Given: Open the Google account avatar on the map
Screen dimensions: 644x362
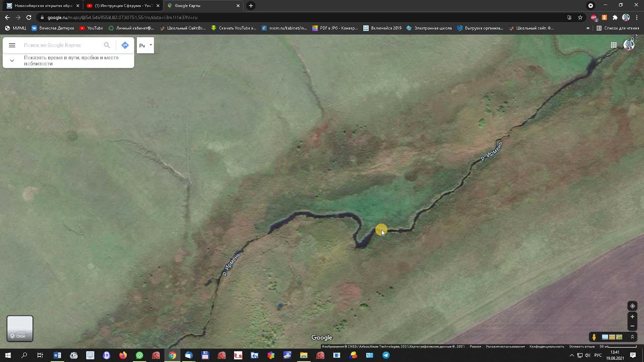Looking at the screenshot, I should coord(629,45).
